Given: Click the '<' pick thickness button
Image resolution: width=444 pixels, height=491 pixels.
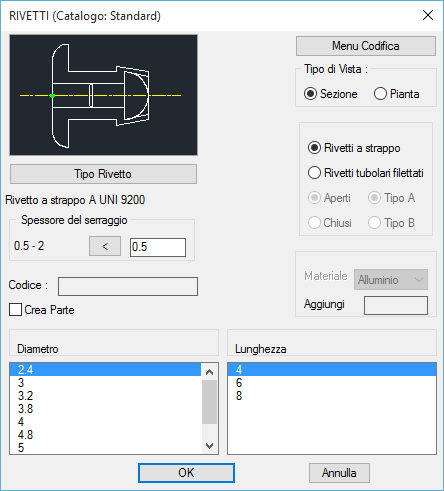Looking at the screenshot, I should (x=105, y=247).
